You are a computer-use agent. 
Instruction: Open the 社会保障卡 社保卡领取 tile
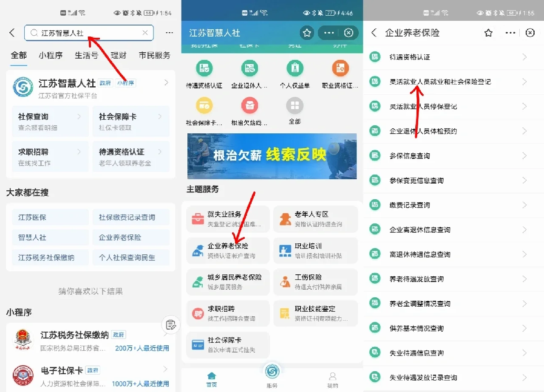tap(131, 121)
